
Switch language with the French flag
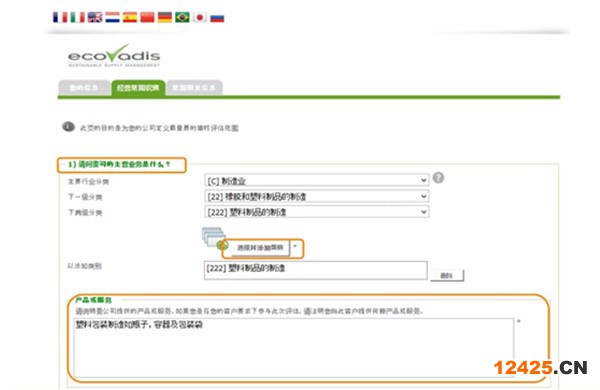click(x=60, y=17)
